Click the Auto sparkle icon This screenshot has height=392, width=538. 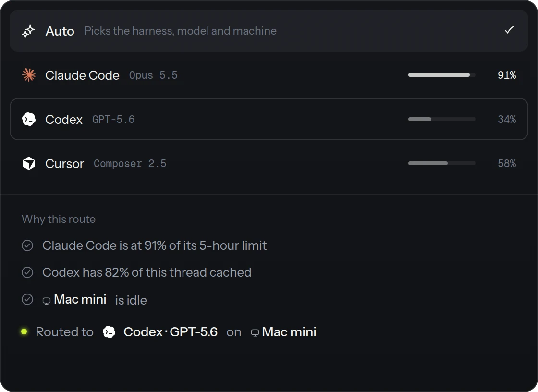pyautogui.click(x=28, y=31)
